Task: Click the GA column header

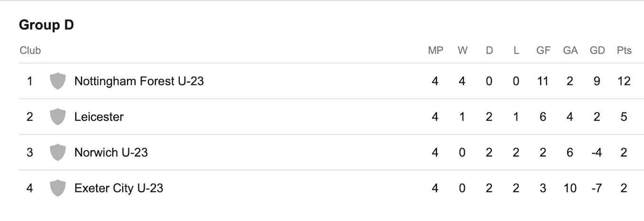Action: 570,50
